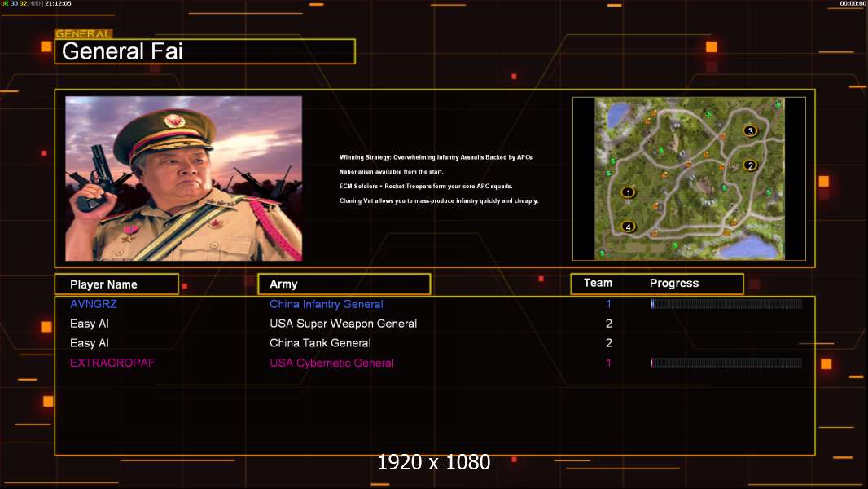Click China Infantry General army text
This screenshot has height=489, width=868.
[x=326, y=304]
